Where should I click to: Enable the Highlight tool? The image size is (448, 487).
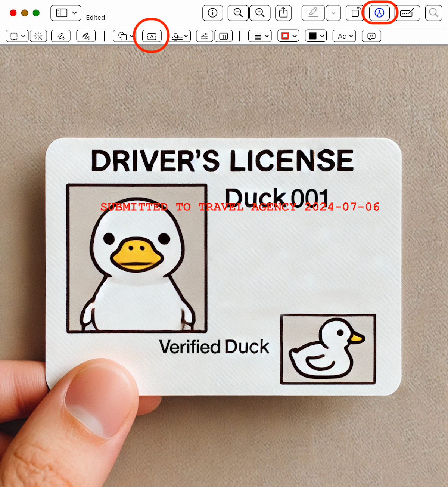(313, 13)
